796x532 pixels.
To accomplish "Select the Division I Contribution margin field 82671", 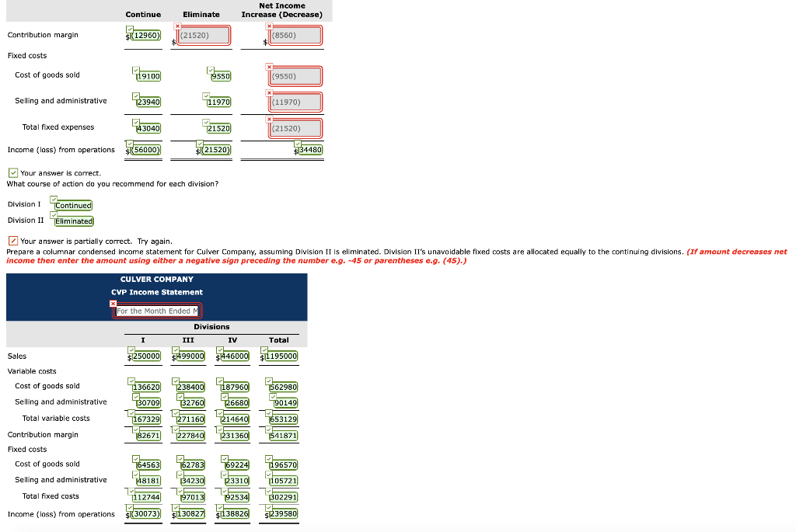I will 148,436.
